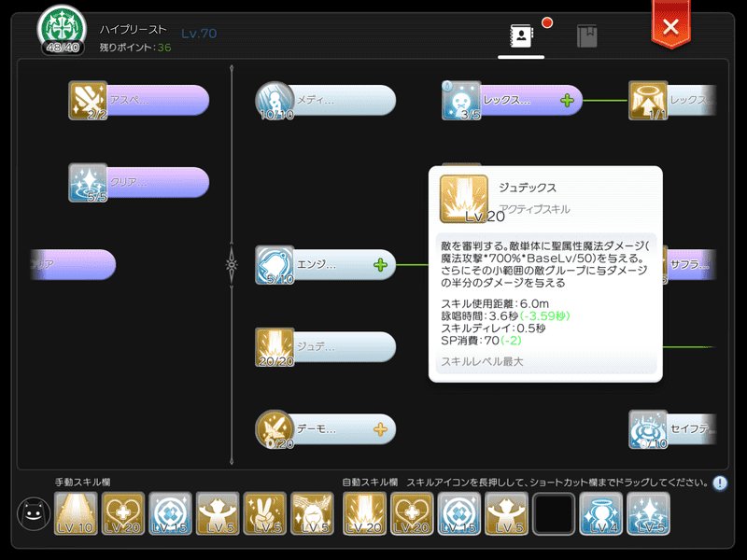The image size is (747, 560).
Task: Tap the green ハイプリースト job emblem
Action: [x=62, y=30]
